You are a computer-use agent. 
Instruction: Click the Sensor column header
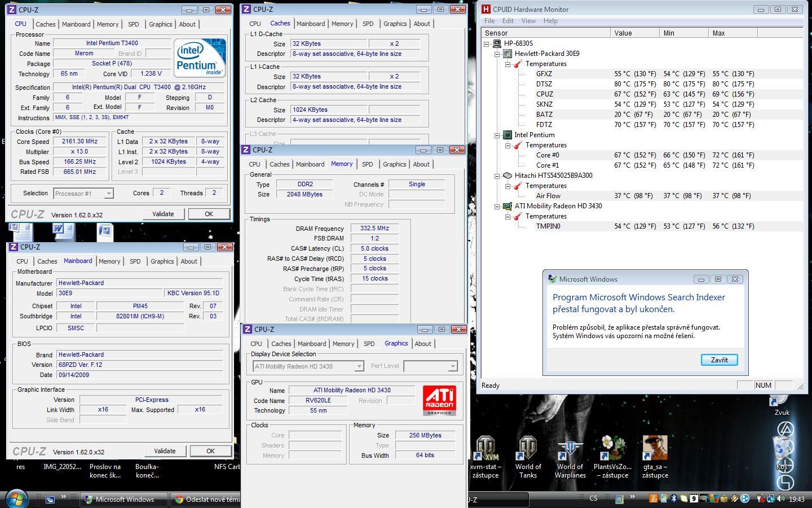pyautogui.click(x=546, y=33)
